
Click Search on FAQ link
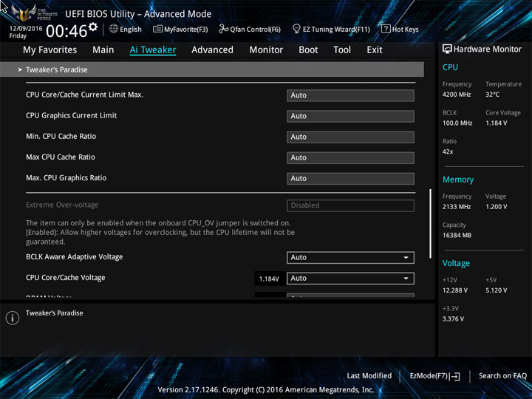click(502, 375)
